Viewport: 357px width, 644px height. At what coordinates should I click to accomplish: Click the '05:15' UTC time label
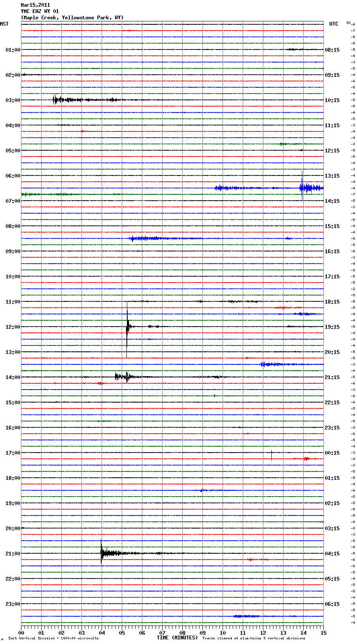pos(332,579)
